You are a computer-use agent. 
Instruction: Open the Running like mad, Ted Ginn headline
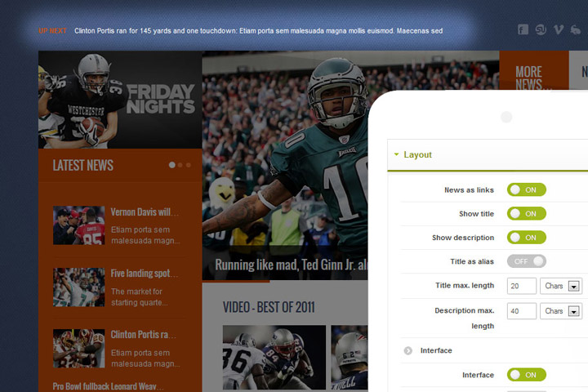pos(292,265)
